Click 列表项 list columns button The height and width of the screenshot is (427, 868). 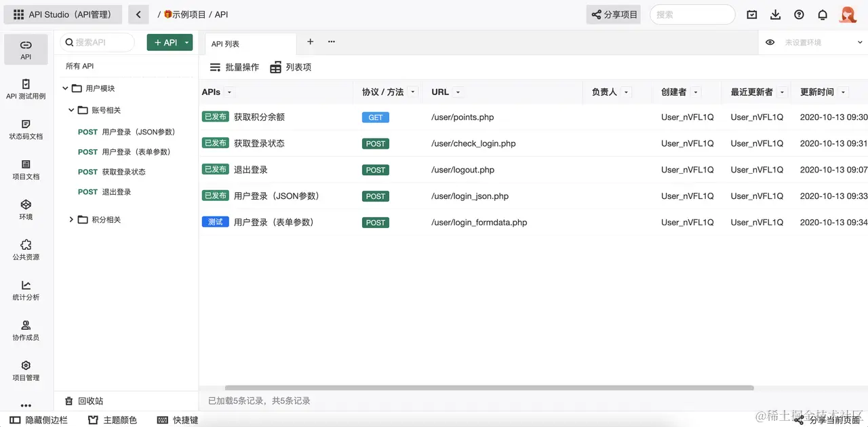290,67
